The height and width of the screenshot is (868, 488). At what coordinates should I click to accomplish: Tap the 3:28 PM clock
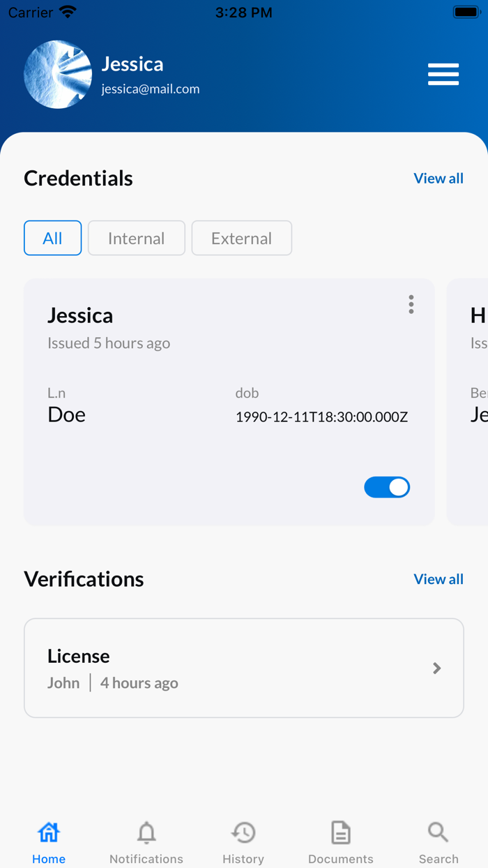point(244,13)
